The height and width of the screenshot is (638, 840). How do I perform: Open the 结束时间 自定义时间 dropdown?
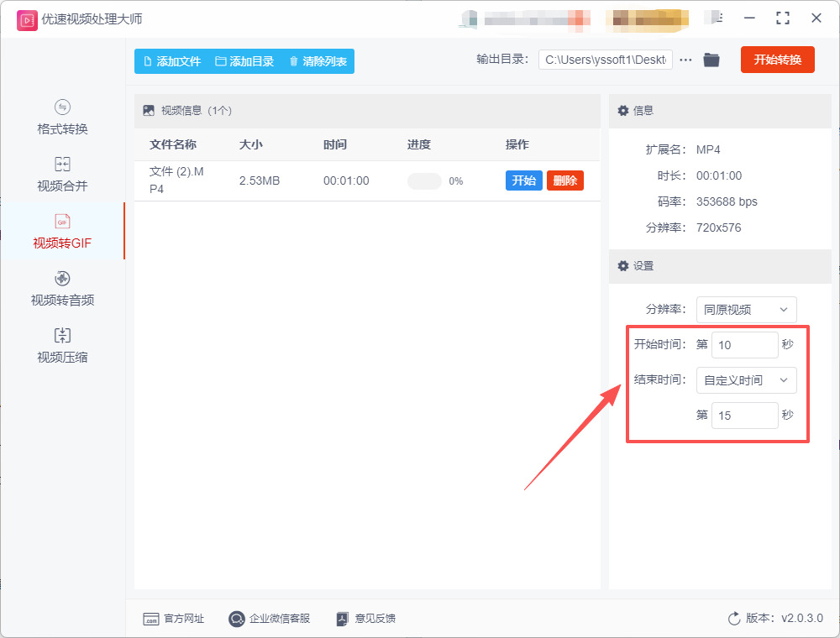pos(746,380)
